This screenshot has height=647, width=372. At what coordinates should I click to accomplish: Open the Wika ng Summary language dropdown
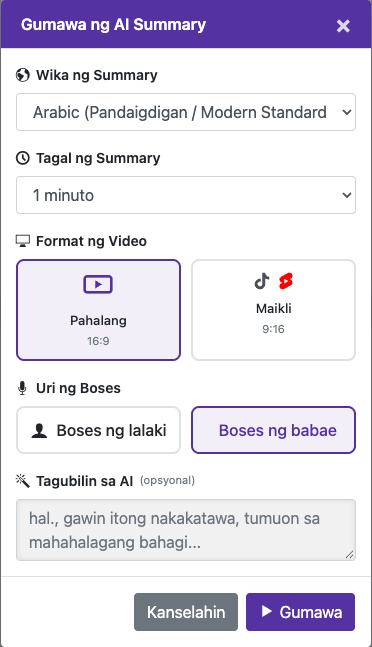coord(186,112)
